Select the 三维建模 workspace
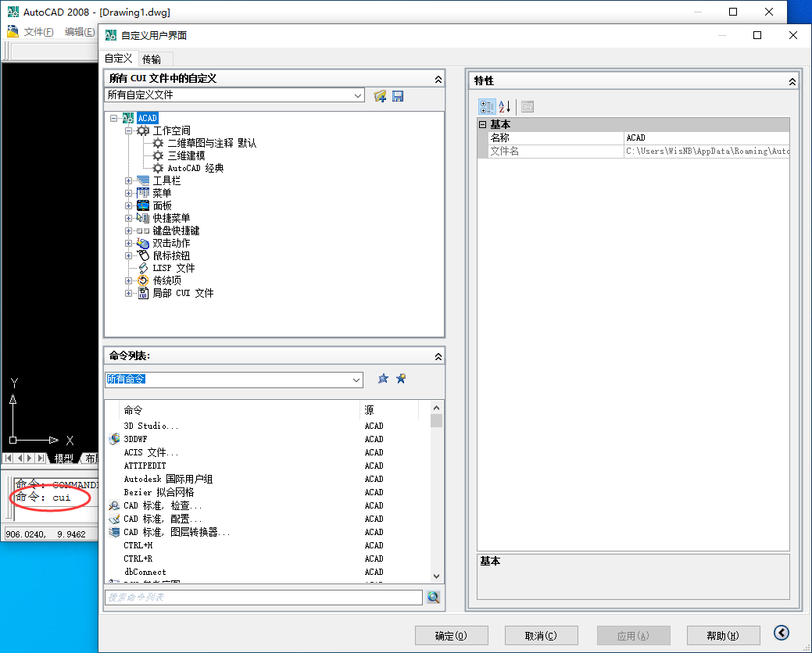The image size is (812, 653). point(187,155)
